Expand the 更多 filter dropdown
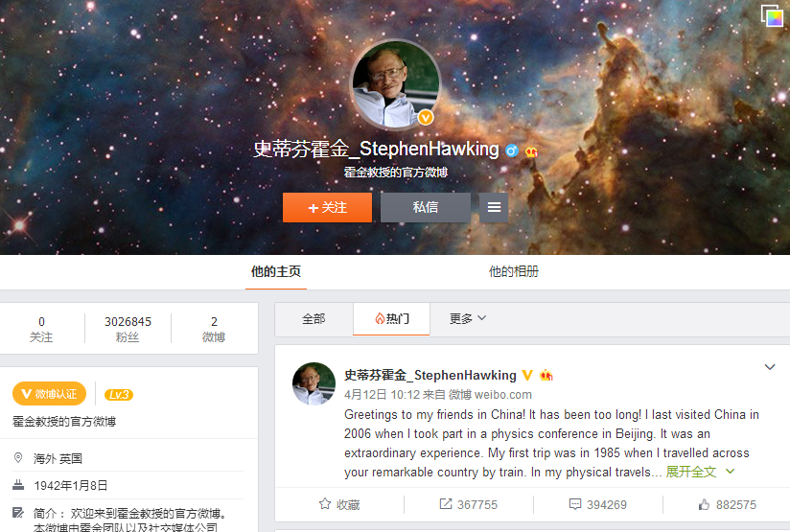The height and width of the screenshot is (532, 790). [x=468, y=318]
